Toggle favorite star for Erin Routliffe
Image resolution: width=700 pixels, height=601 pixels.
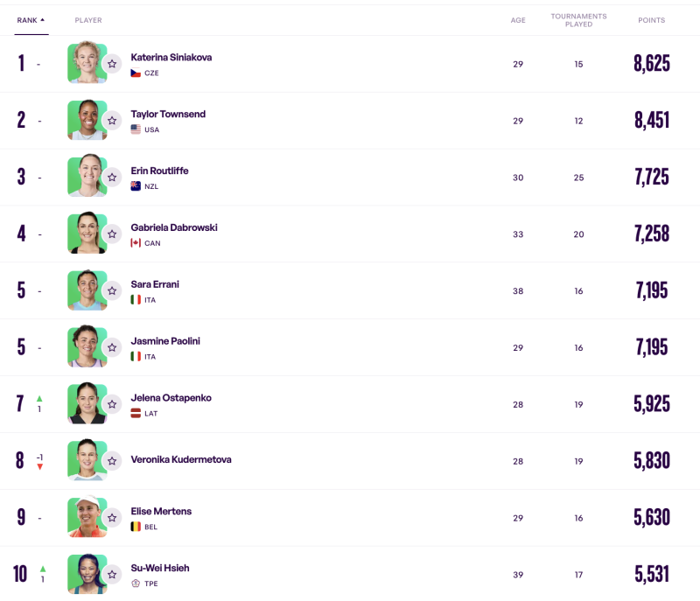112,178
